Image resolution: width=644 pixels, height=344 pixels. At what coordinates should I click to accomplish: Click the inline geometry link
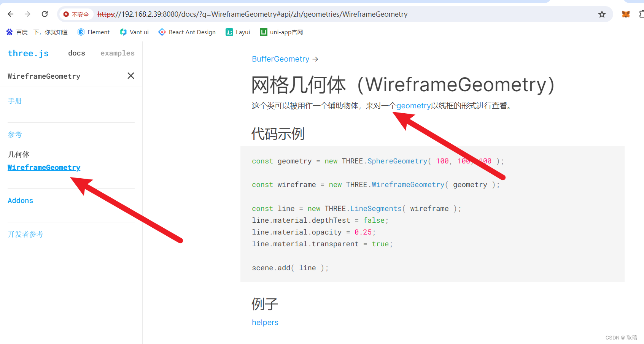click(x=413, y=106)
